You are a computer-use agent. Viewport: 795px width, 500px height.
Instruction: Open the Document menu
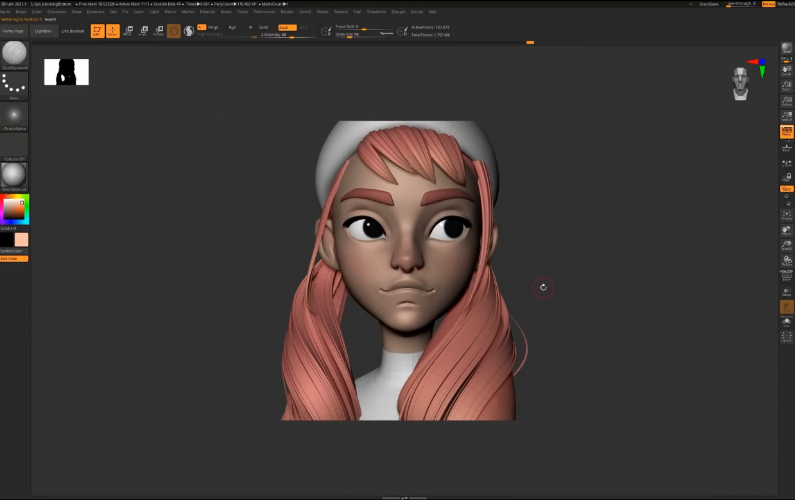[x=56, y=12]
